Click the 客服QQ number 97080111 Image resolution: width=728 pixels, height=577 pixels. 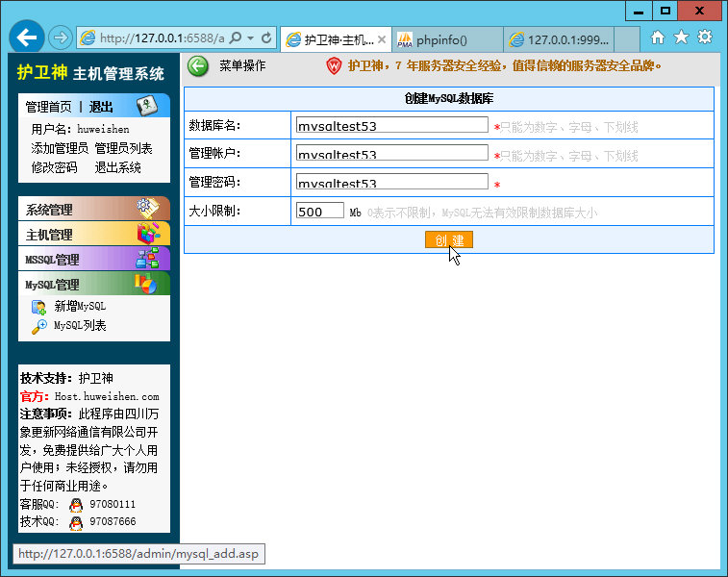pyautogui.click(x=113, y=504)
